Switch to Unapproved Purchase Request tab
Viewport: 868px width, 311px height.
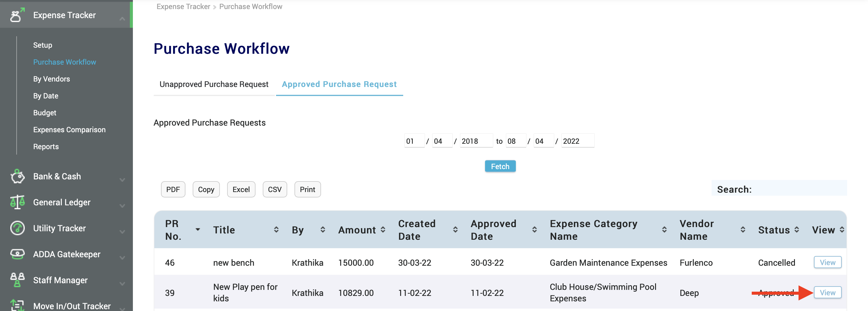point(214,84)
